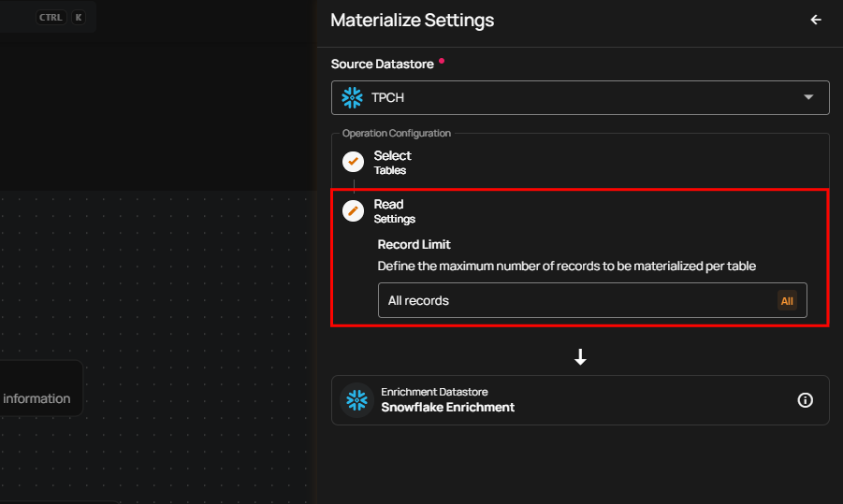Screen dimensions: 843x504
Task: Click the downward arrow between sections
Action: (580, 357)
